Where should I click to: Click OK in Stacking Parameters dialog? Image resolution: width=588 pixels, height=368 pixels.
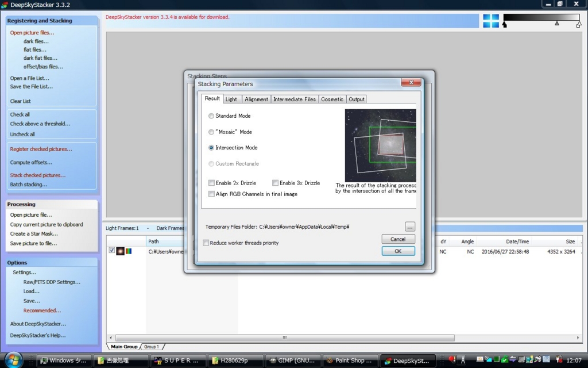[x=399, y=251]
